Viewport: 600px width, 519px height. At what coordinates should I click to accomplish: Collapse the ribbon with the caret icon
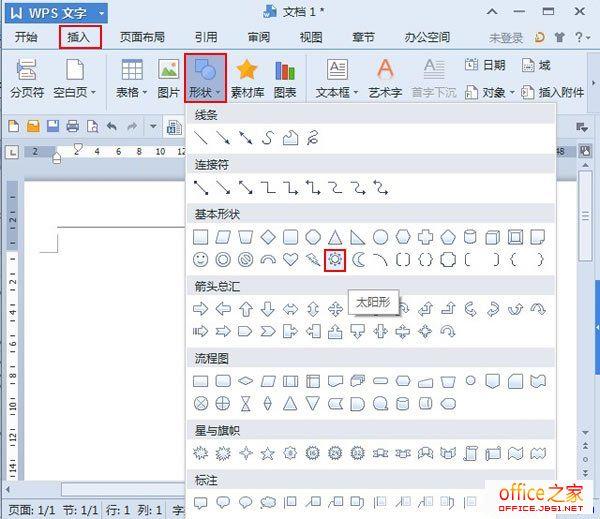[492, 12]
